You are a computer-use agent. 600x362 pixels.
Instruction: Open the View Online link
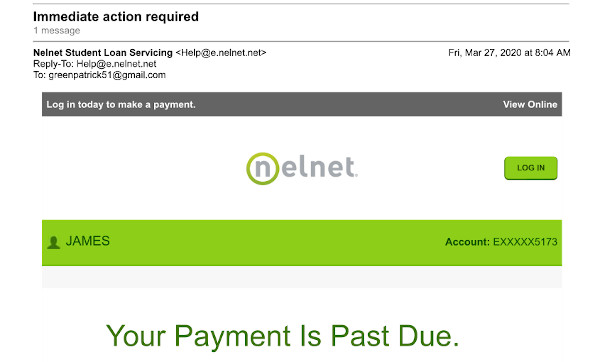530,104
